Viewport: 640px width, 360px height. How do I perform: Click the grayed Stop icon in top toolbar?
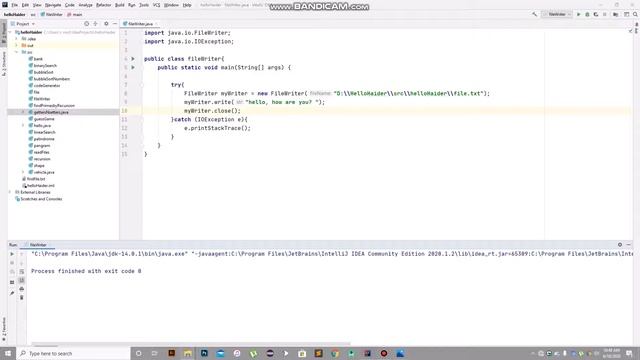[605, 14]
